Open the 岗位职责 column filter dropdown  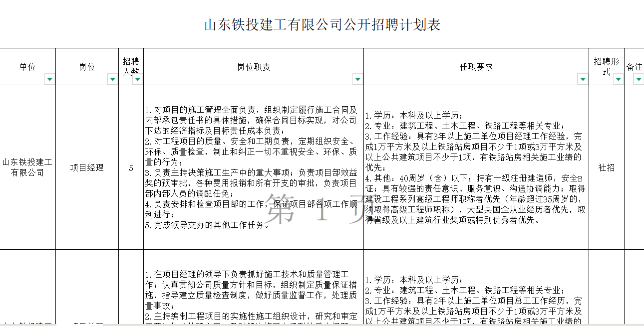[357, 79]
